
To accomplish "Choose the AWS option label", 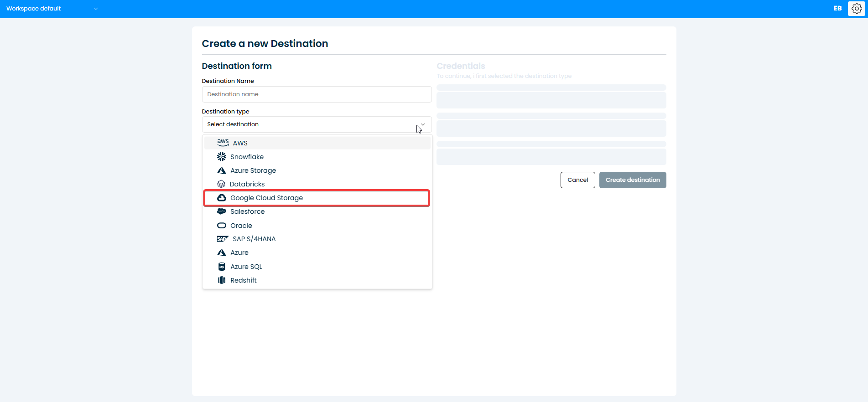I will (240, 143).
